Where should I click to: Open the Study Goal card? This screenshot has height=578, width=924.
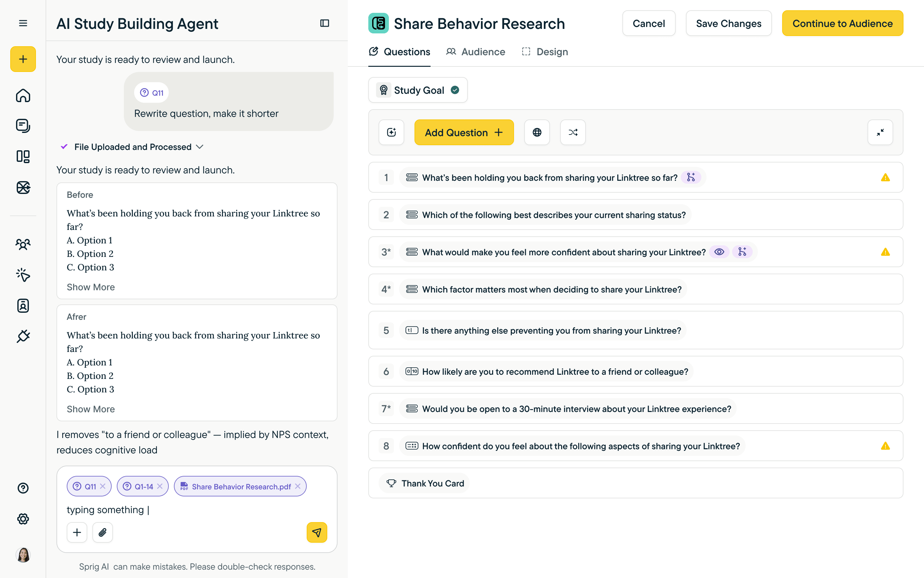(x=418, y=90)
